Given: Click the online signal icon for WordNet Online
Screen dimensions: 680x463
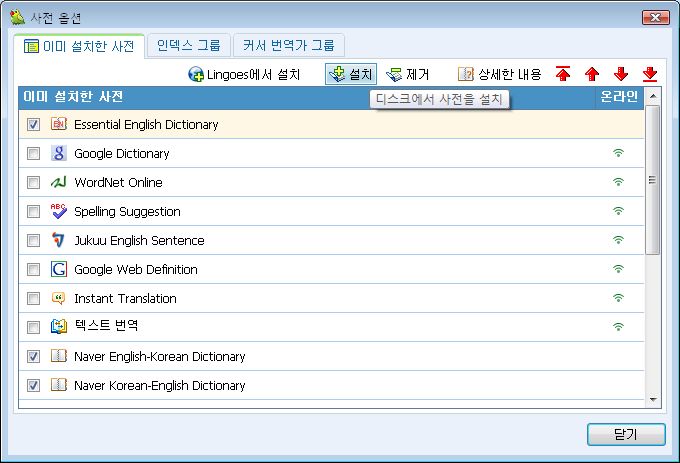Looking at the screenshot, I should point(618,182).
